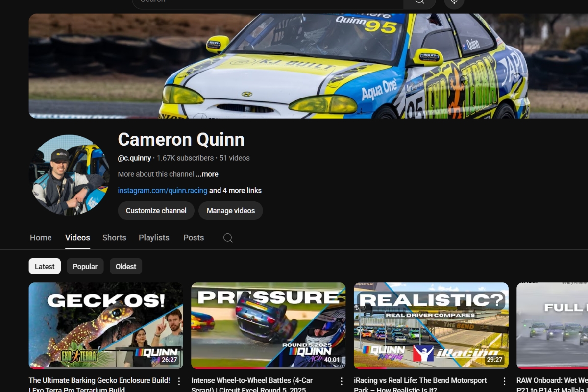Sort videos by Oldest
Screen dimensions: 588x392
[126, 267]
